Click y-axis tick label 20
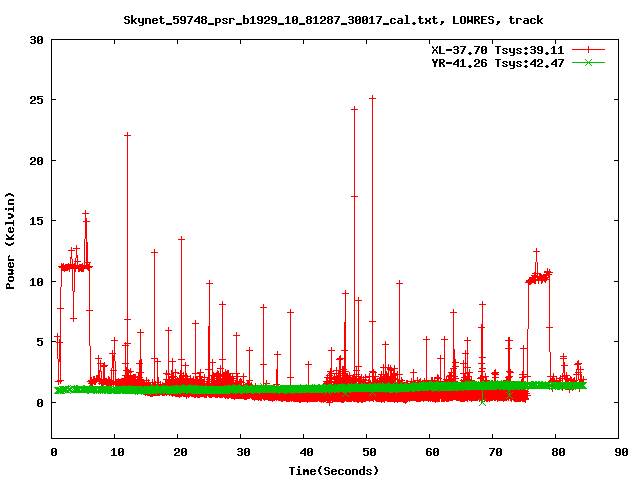640x480 pixels. tap(36, 161)
